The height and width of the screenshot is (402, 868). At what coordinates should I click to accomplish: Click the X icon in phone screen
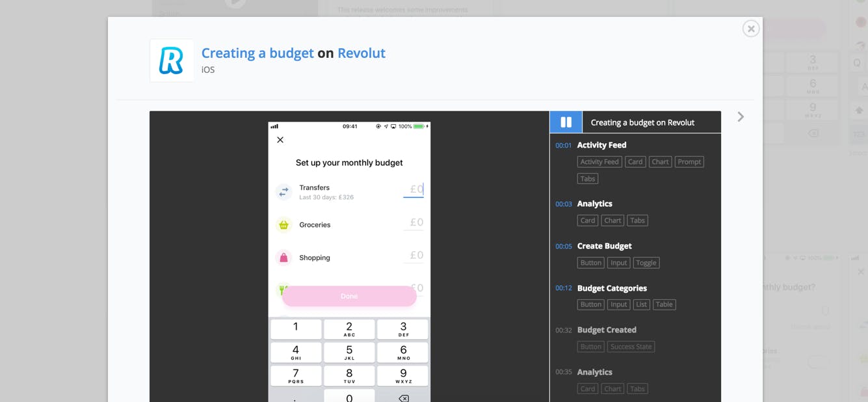point(280,140)
